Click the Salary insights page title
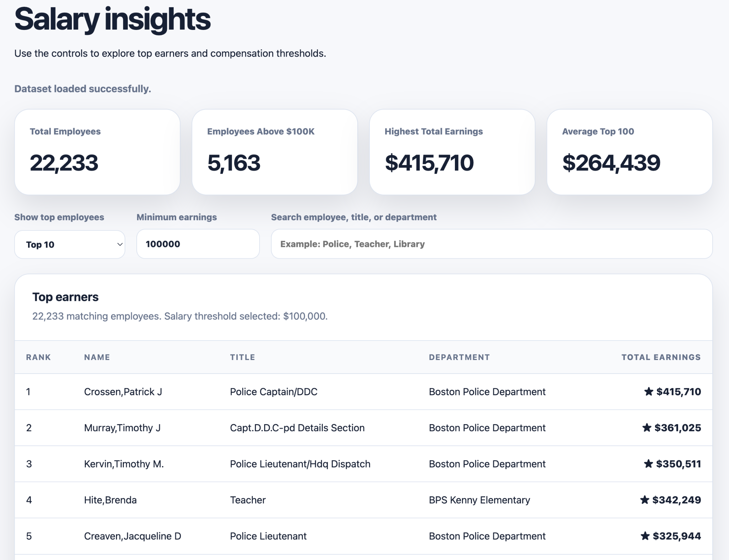This screenshot has width=729, height=560. click(112, 20)
